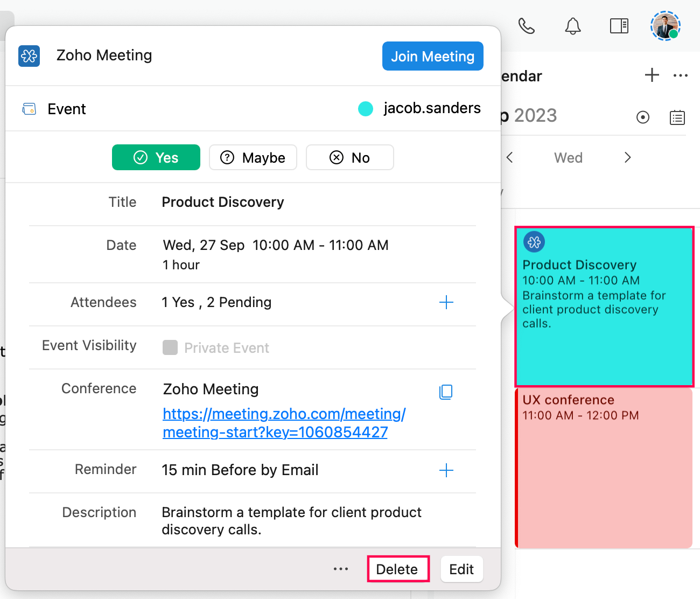The image size is (700, 599).
Task: Copy the Zoho Meeting conference link
Action: pos(446,392)
